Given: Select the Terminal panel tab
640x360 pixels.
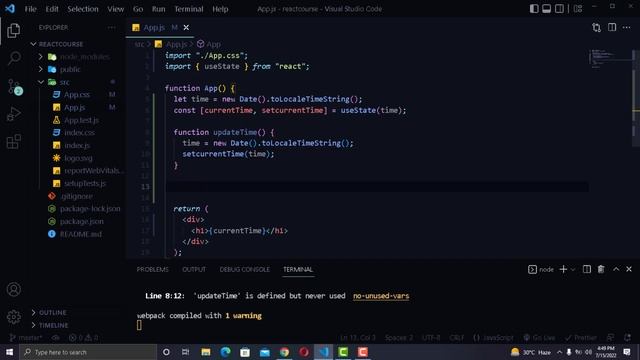Looking at the screenshot, I should tap(298, 269).
